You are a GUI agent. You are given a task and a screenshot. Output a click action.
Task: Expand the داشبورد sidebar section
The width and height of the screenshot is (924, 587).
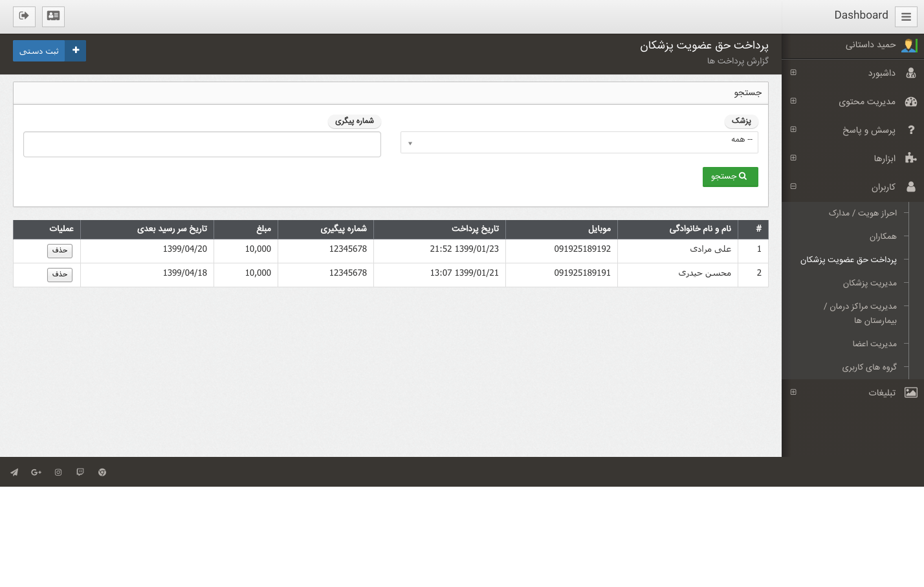click(x=881, y=73)
